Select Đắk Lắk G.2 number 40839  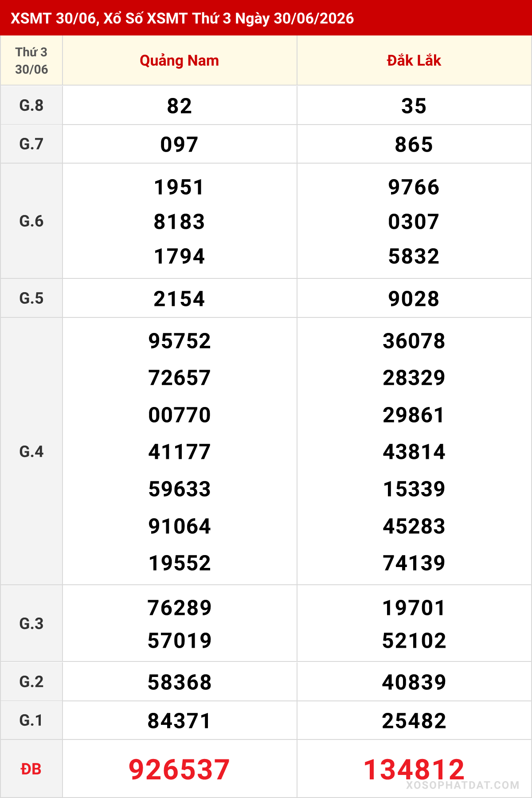(x=414, y=682)
